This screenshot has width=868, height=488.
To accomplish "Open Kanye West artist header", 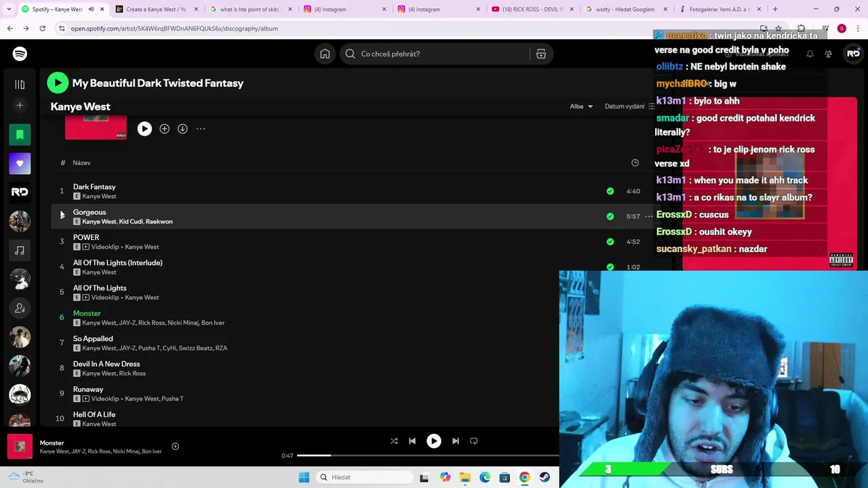I will [x=80, y=106].
